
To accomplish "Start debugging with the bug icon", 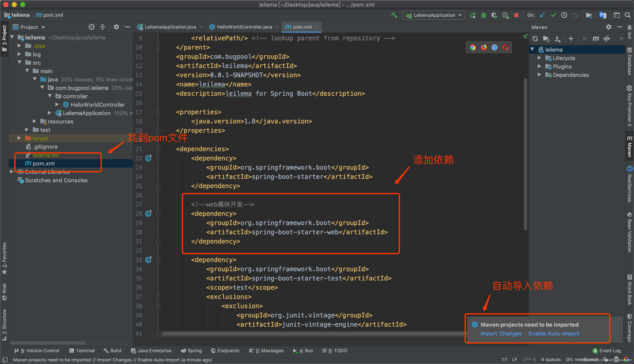I will [483, 15].
